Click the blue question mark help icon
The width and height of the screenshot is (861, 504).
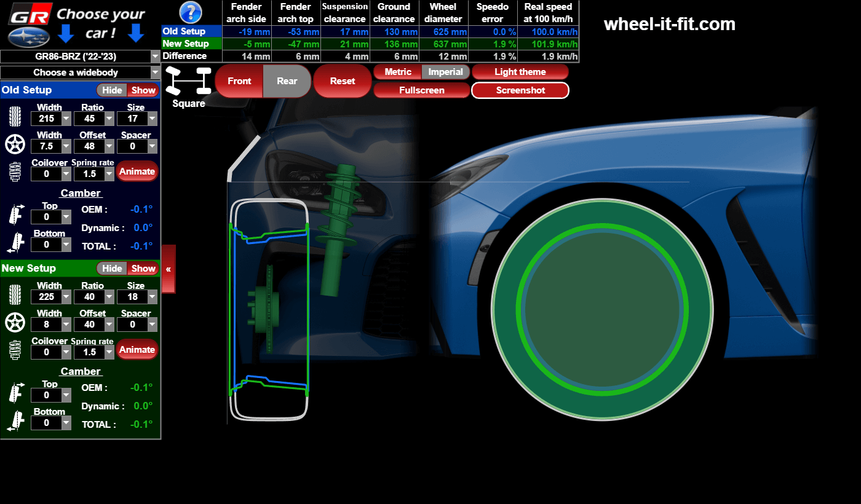click(191, 12)
